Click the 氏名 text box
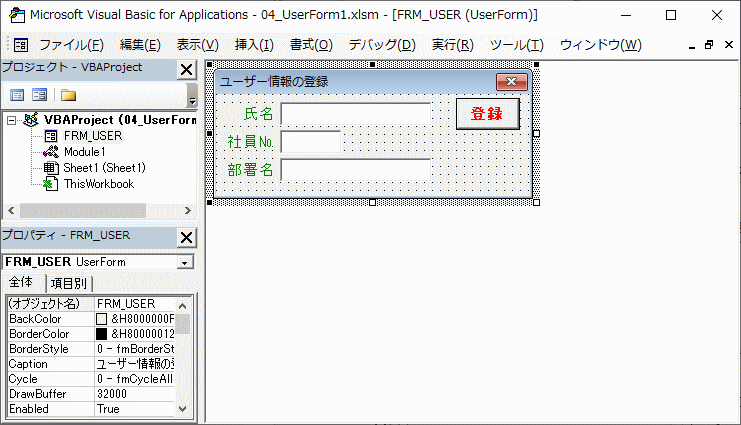The image size is (741, 425). (355, 114)
